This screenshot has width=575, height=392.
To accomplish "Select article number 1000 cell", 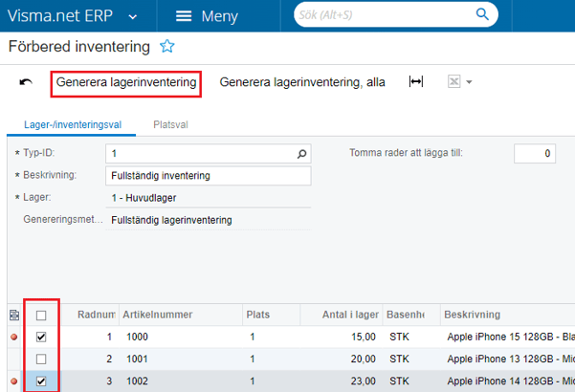I will click(137, 338).
